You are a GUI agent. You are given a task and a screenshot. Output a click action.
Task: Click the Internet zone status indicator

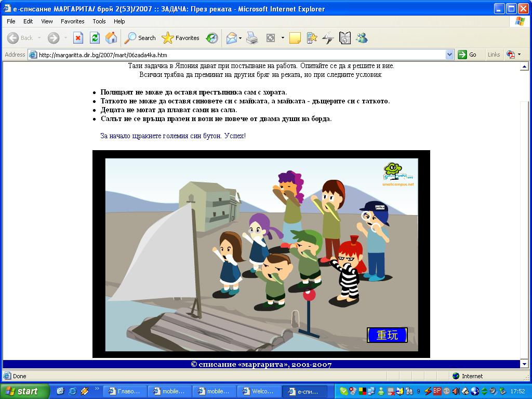(x=468, y=376)
